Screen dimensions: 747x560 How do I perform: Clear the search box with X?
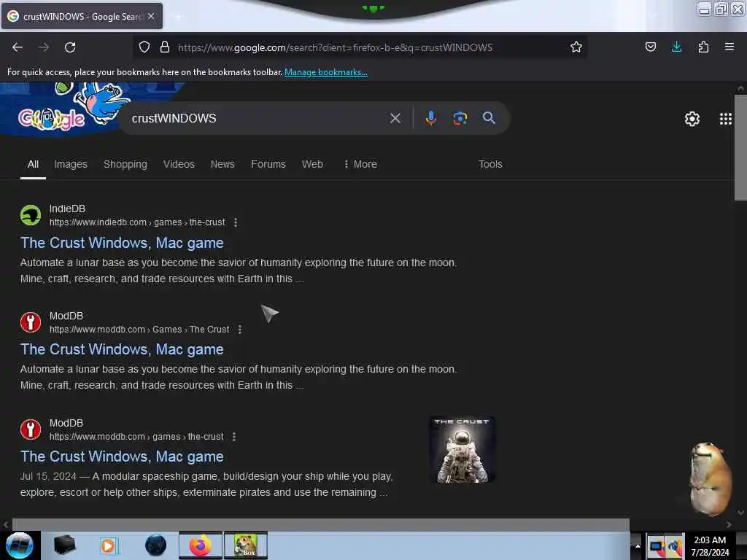(395, 118)
